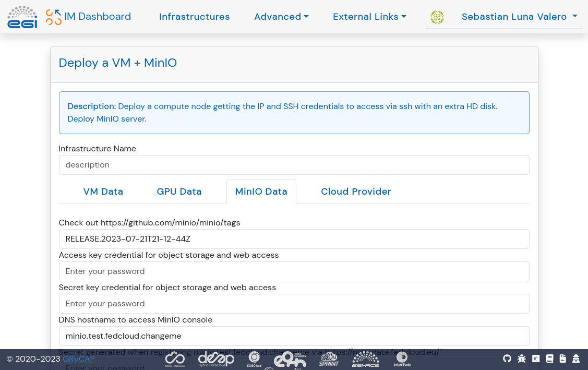Click the Infrastructure Name description field
588x370 pixels.
tap(294, 165)
